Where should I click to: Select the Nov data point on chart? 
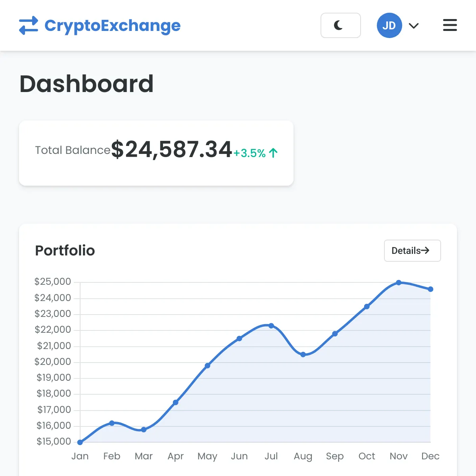tap(399, 283)
